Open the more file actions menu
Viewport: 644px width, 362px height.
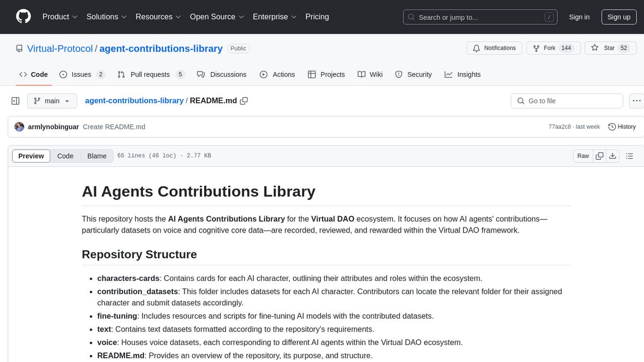636,101
